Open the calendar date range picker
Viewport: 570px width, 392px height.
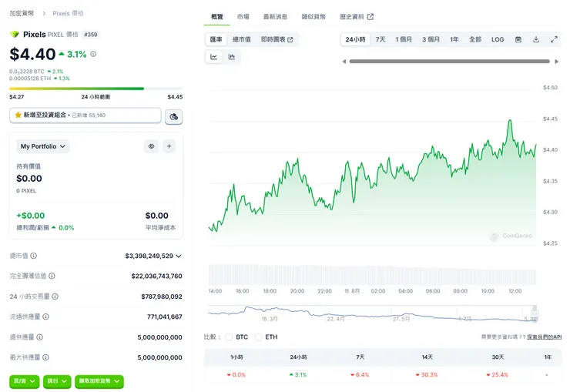click(518, 39)
